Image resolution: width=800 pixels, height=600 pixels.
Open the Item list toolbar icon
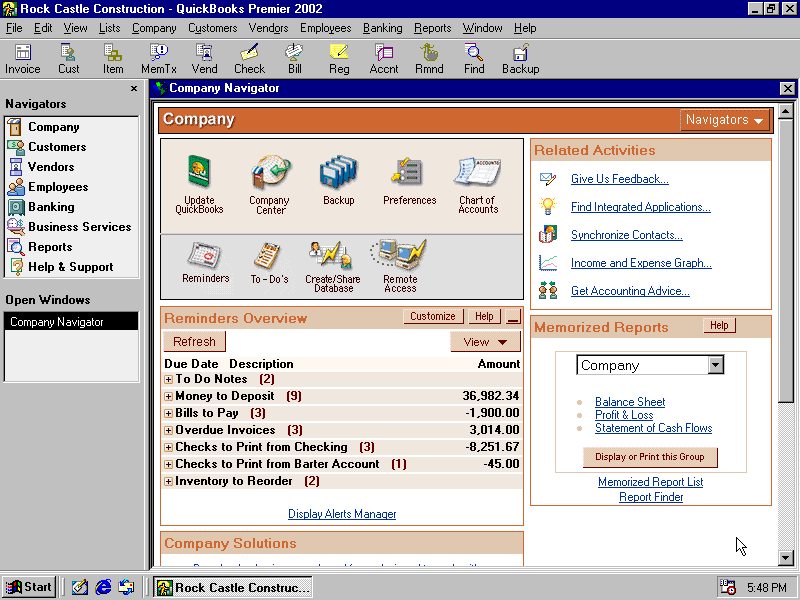click(x=113, y=59)
